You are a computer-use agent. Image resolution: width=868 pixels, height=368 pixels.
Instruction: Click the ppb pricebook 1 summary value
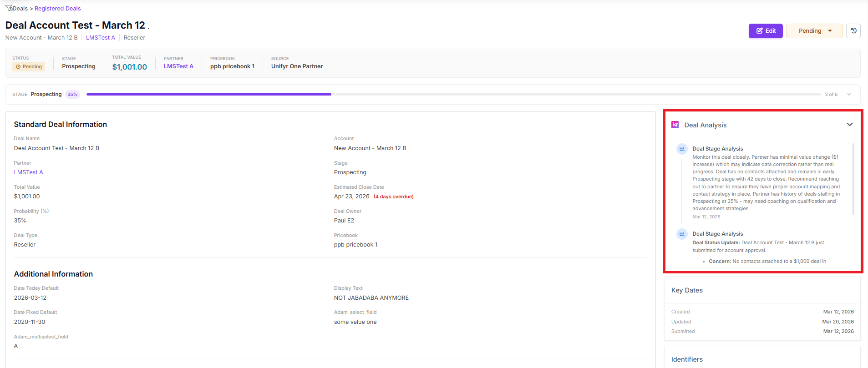232,66
